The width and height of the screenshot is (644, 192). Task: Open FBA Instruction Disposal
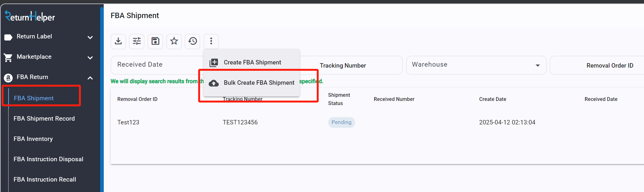(49, 159)
